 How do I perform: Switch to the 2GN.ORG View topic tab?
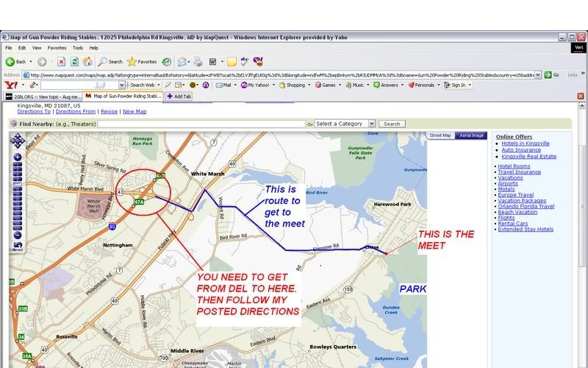click(41, 96)
